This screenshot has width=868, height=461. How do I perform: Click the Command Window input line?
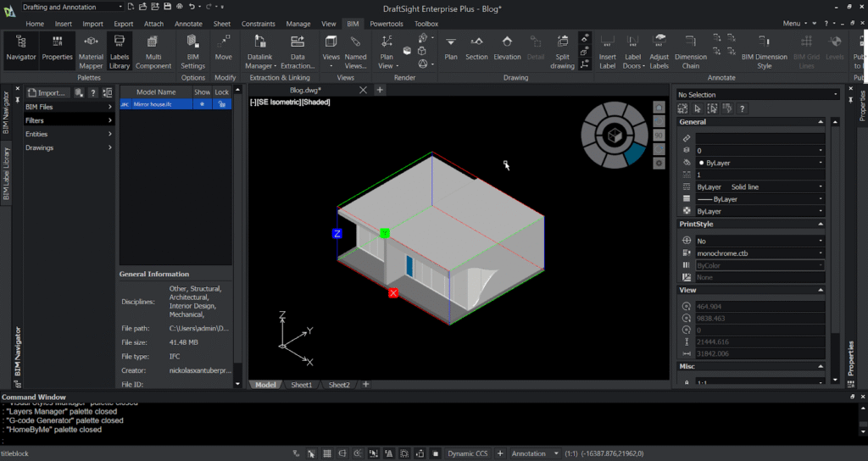(x=429, y=441)
